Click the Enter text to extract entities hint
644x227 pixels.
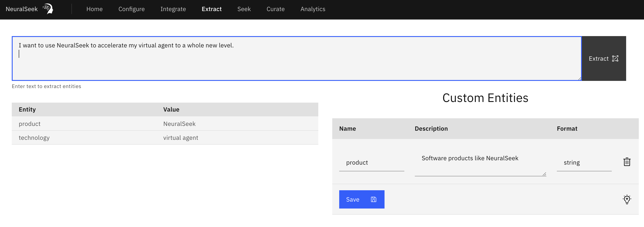click(46, 86)
